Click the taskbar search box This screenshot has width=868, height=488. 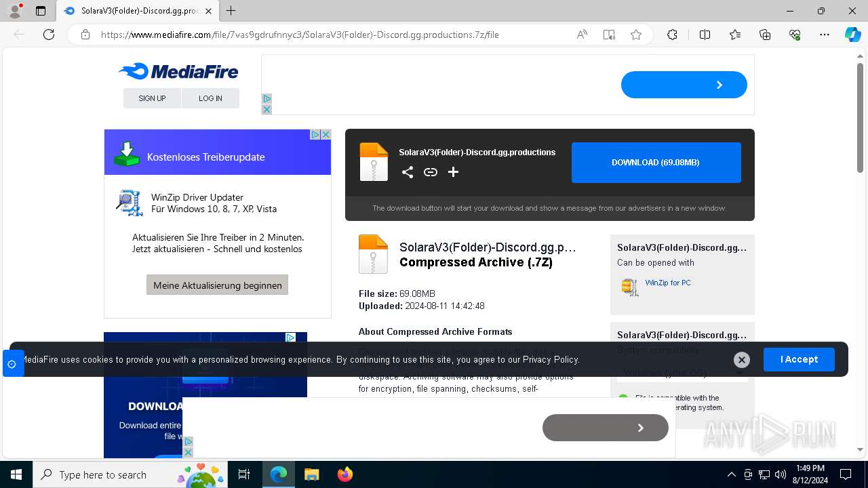pyautogui.click(x=132, y=474)
